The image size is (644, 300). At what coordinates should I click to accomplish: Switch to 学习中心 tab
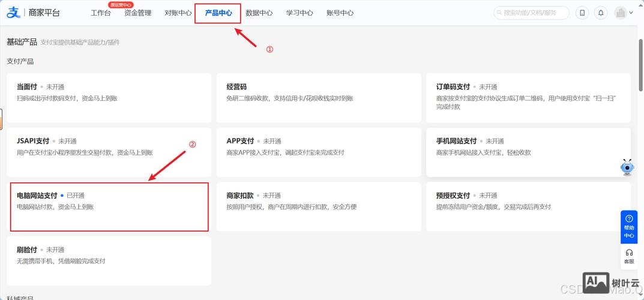300,13
